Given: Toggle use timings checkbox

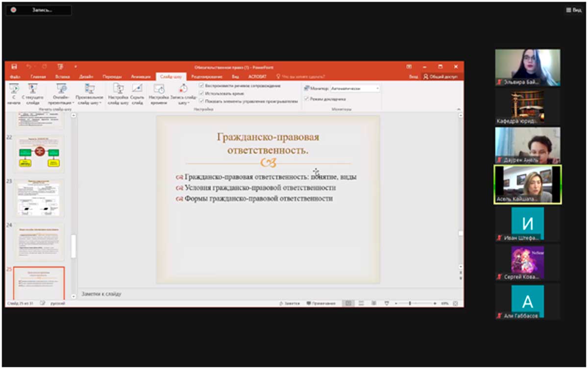Looking at the screenshot, I should (x=201, y=93).
